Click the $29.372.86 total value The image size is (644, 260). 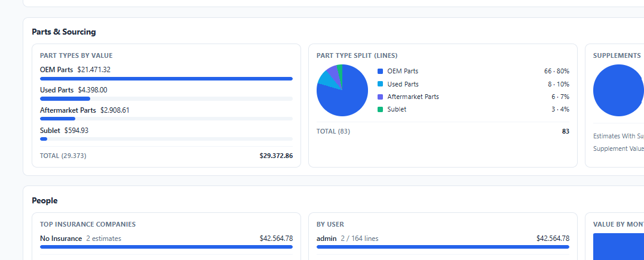276,156
